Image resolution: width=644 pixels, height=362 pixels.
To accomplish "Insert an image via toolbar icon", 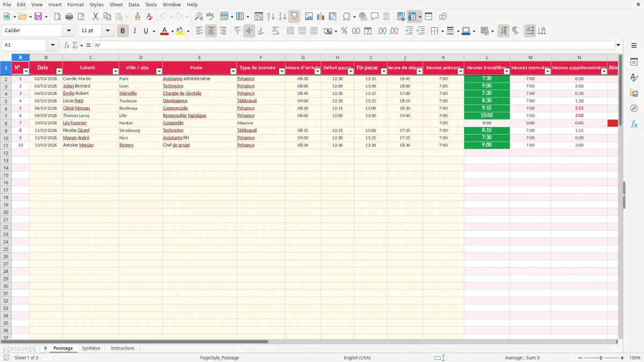I will tap(309, 17).
